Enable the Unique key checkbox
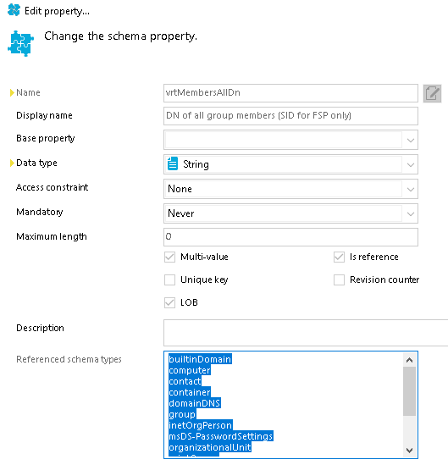 [x=169, y=280]
